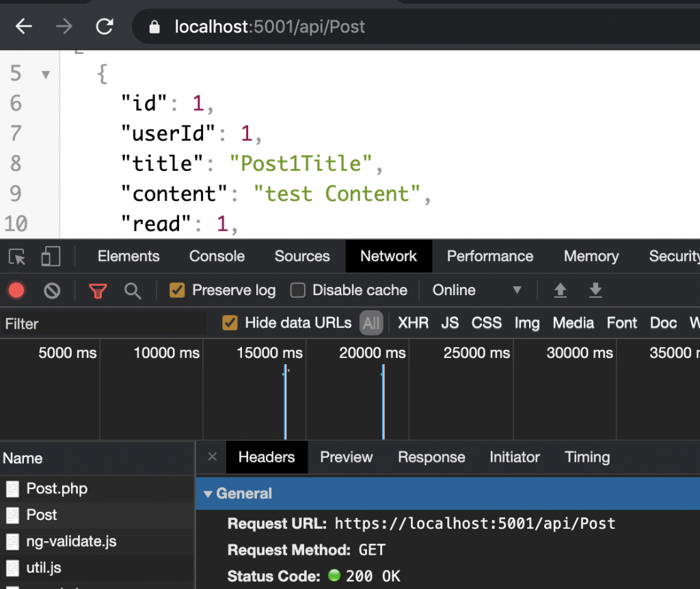The width and height of the screenshot is (700, 589).
Task: Clear the network log
Action: [x=52, y=290]
